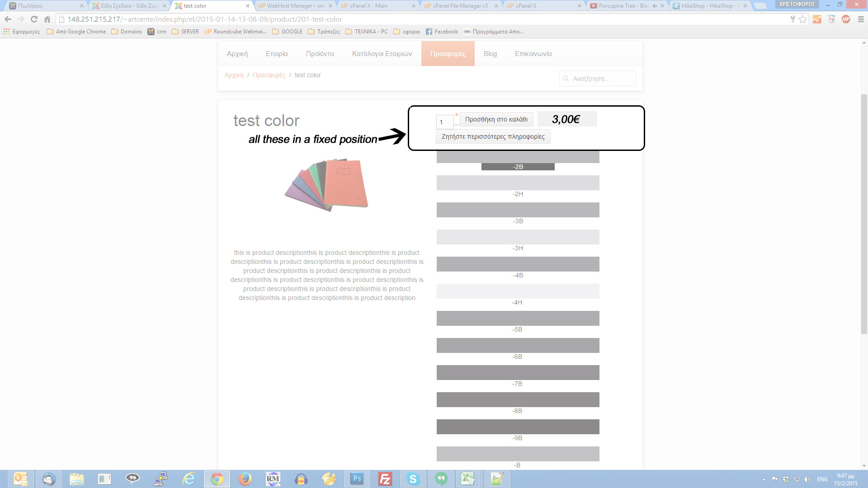Click the Προσθήκη στο καλάθι button

point(496,119)
